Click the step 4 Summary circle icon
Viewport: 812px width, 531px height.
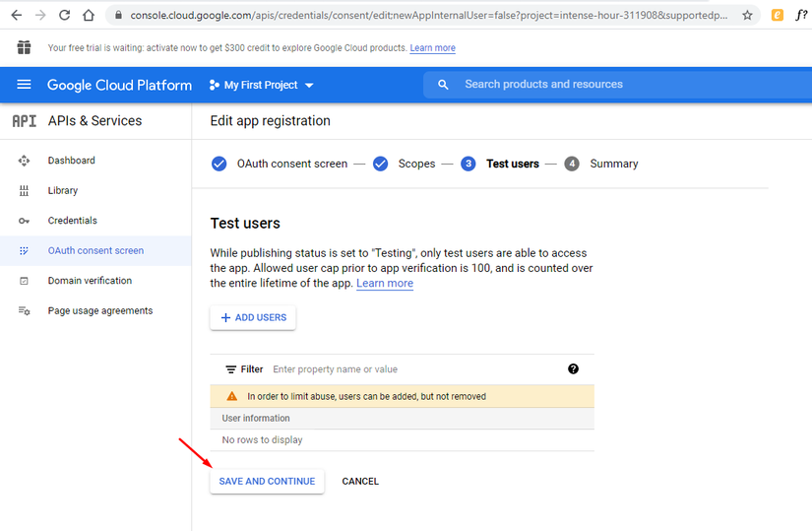tap(572, 164)
